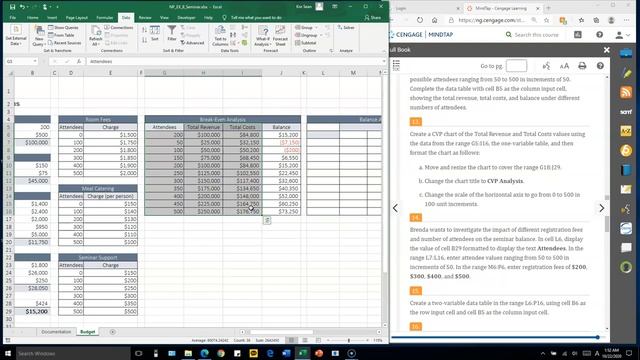Open Get External Data in Excel
Viewport: 640px width, 360px height.
pos(16,35)
